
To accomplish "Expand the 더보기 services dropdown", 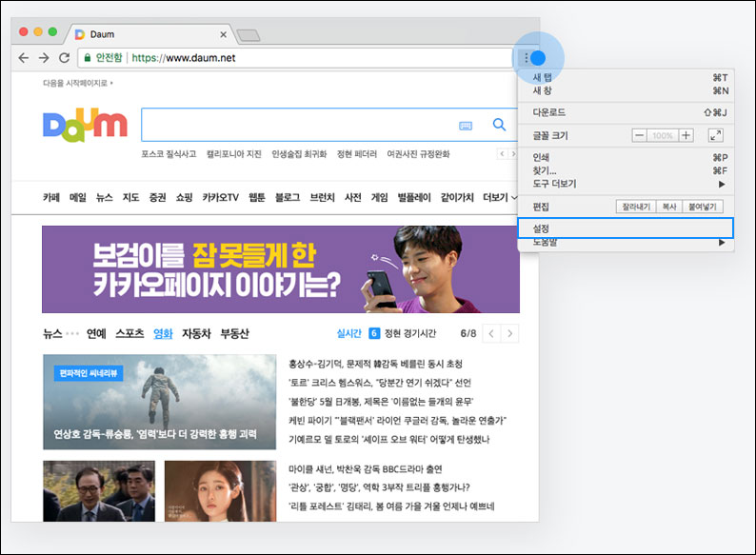I will click(500, 197).
